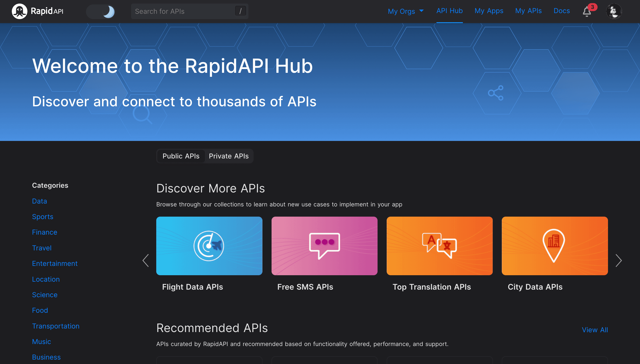The image size is (640, 364).
Task: Switch to the Private APIs tab
Action: click(229, 156)
